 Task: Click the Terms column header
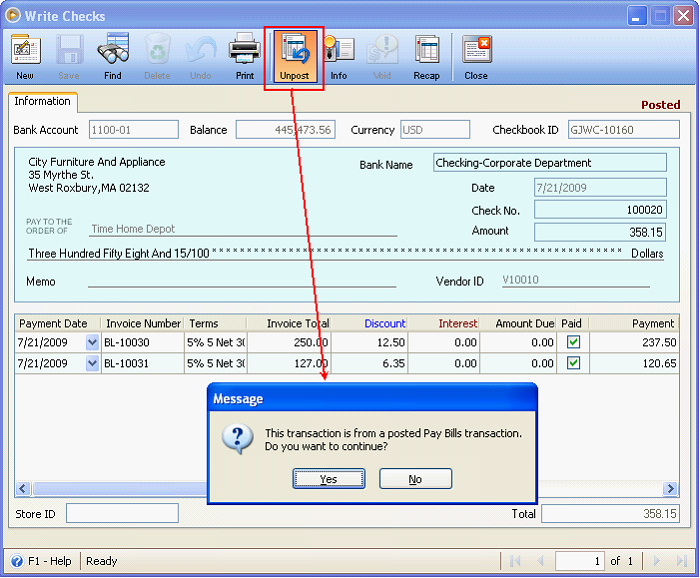point(215,323)
